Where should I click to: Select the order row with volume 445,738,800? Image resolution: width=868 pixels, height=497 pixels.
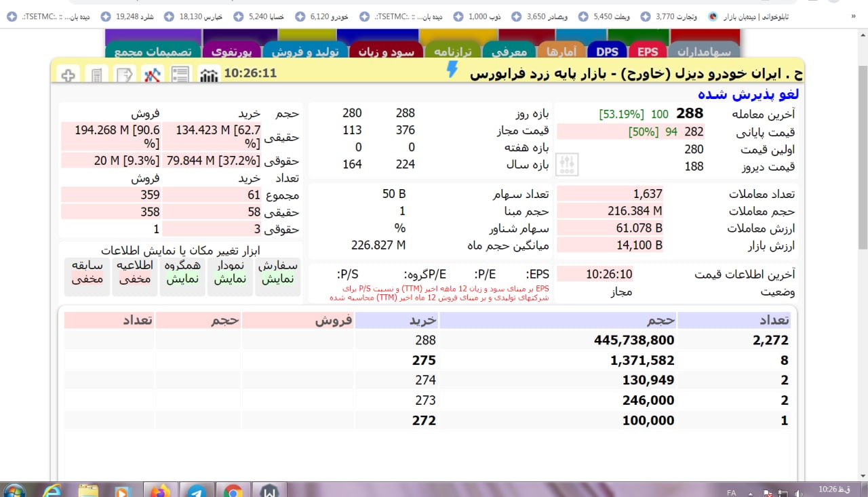pyautogui.click(x=429, y=340)
